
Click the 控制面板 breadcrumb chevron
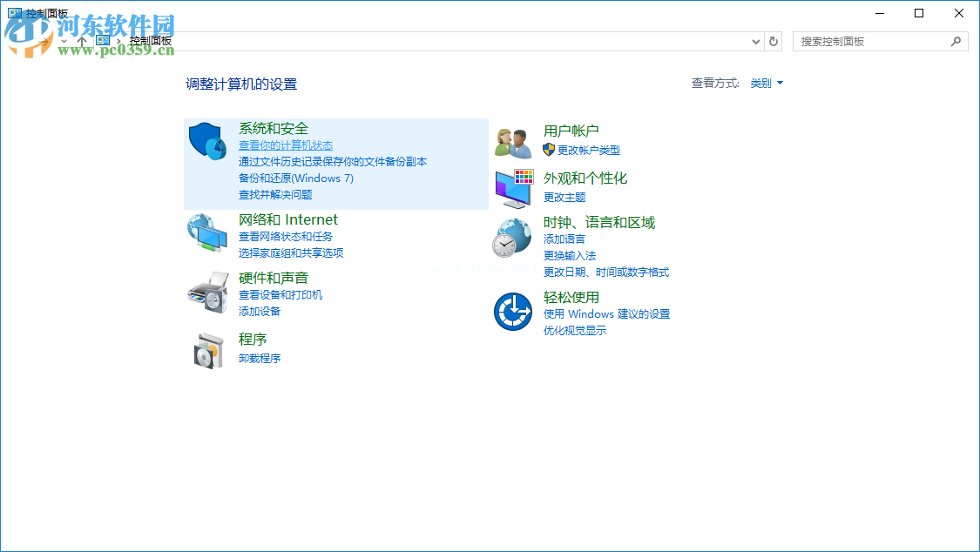(x=121, y=41)
